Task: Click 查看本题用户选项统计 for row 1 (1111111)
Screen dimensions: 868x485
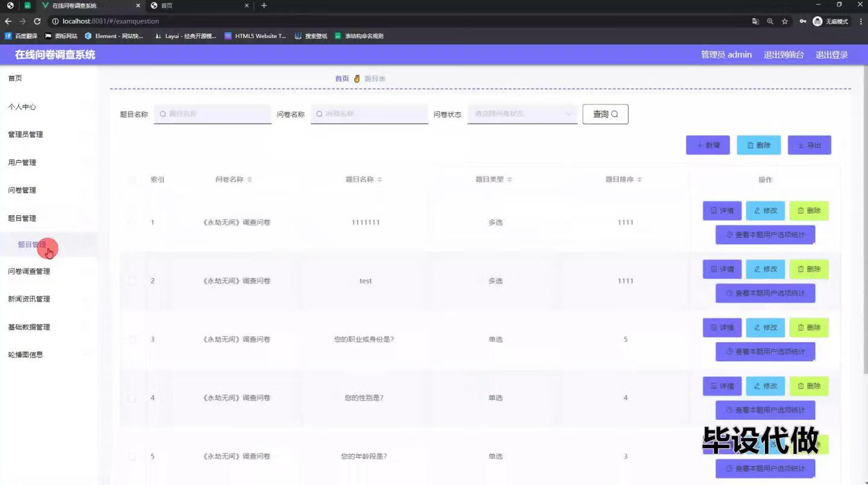Action: (x=766, y=235)
